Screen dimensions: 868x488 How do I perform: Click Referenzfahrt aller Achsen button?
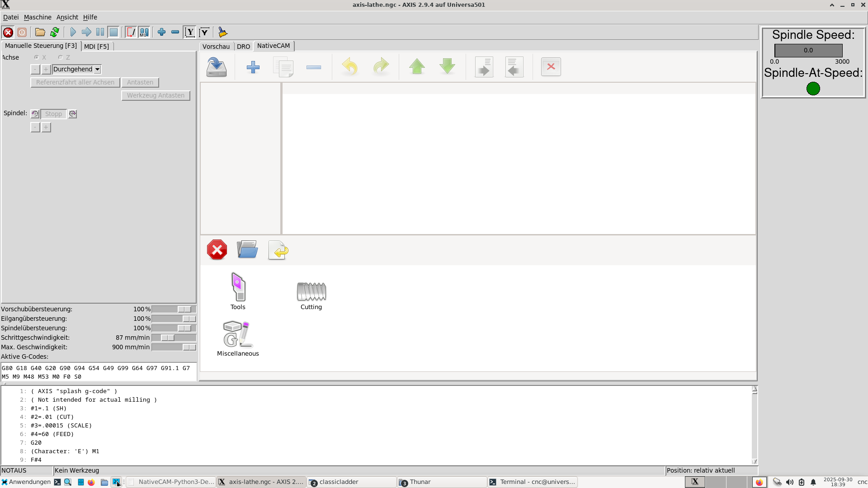point(75,83)
